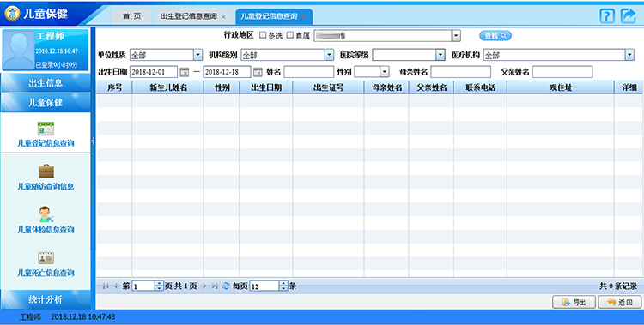Close the 儿童登记信息查询 tab

[x=304, y=17]
